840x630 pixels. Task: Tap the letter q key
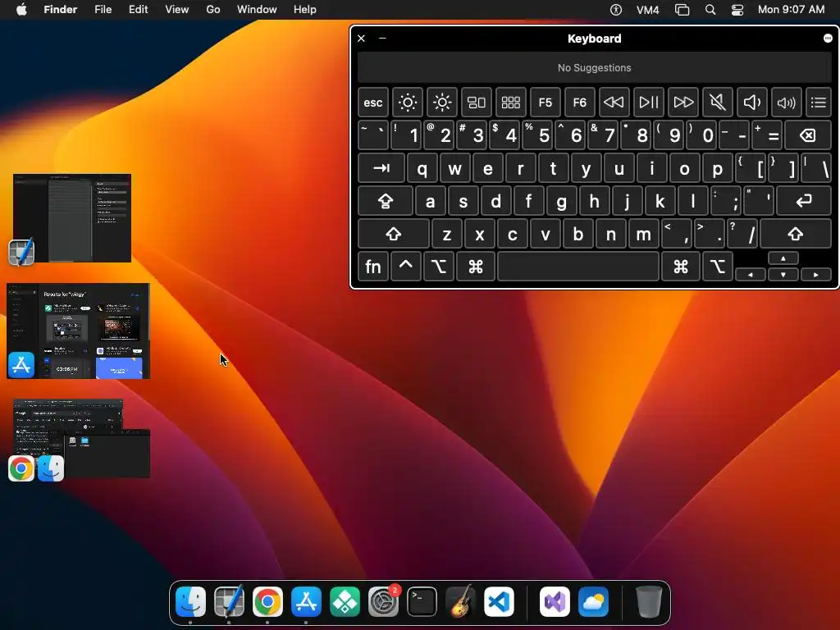coord(422,168)
